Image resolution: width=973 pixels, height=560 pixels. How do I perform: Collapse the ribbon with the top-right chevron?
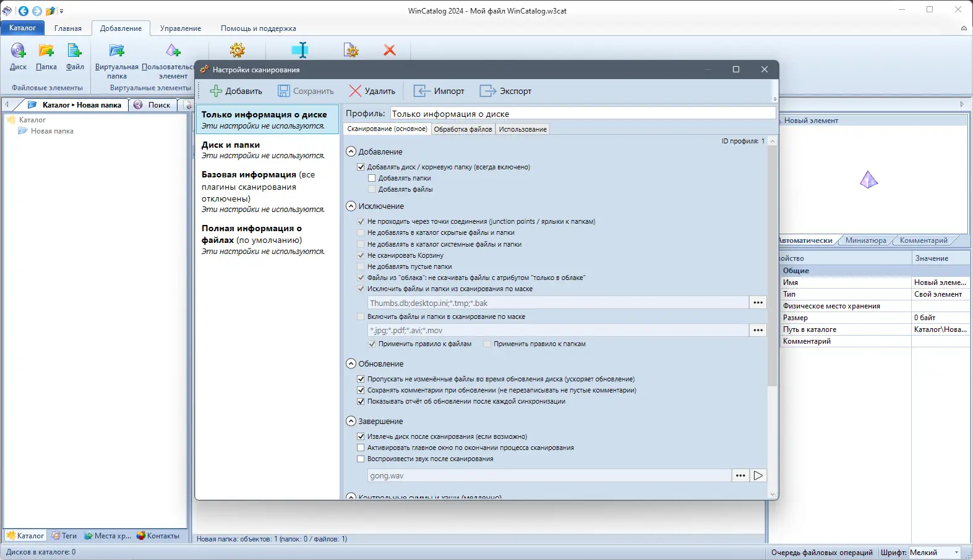964,28
